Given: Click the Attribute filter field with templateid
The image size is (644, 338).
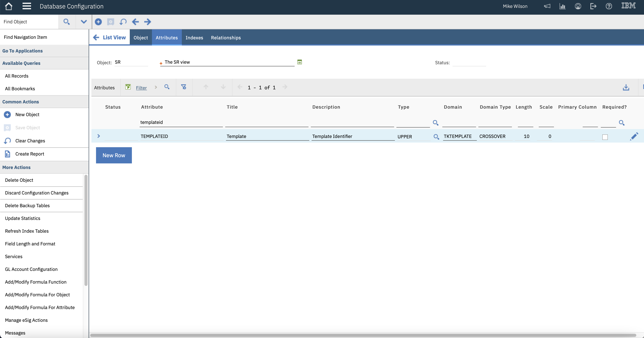Looking at the screenshot, I should coord(180,122).
